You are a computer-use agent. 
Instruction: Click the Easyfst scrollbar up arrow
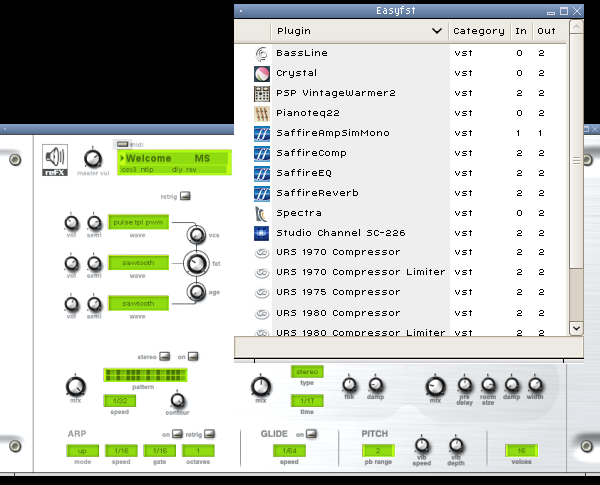pyautogui.click(x=576, y=27)
